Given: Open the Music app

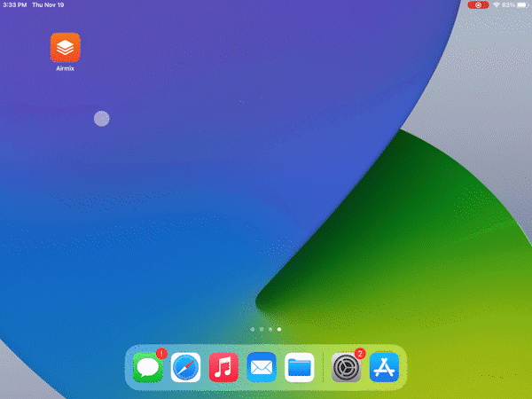Looking at the screenshot, I should pyautogui.click(x=223, y=366).
